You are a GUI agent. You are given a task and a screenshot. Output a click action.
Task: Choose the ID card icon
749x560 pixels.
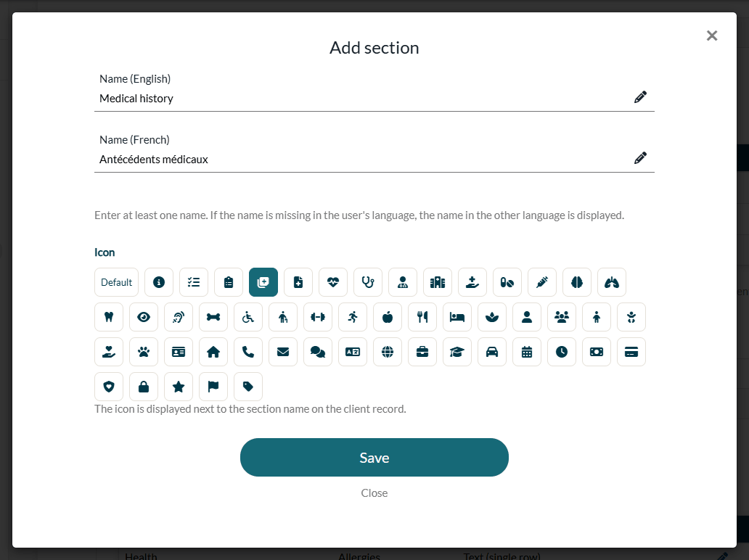point(179,352)
